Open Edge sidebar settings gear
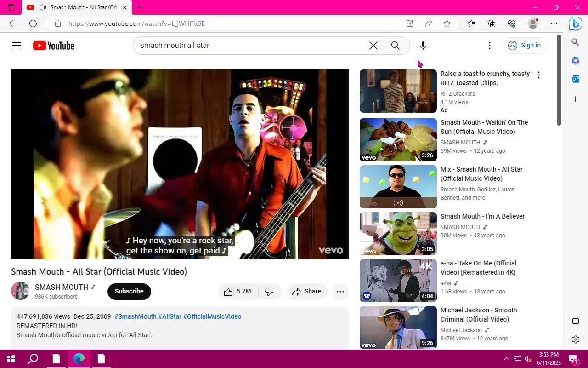This screenshot has height=368, width=588. click(x=575, y=339)
